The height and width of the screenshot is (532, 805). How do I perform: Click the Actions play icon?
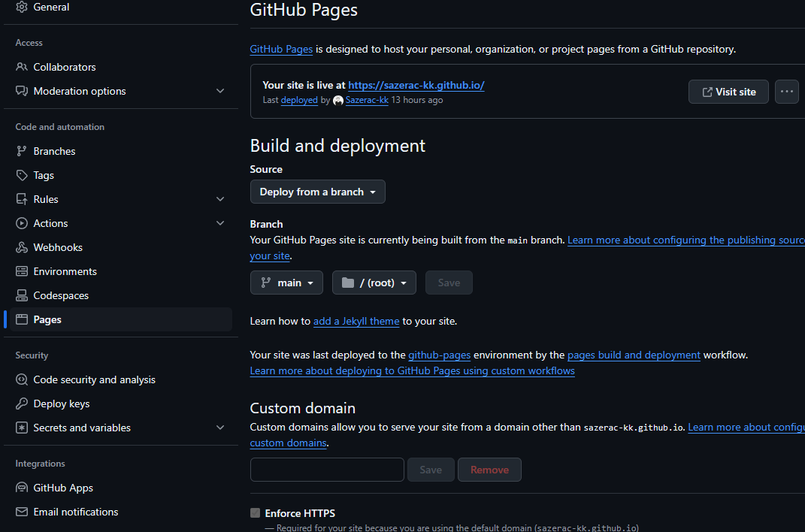22,223
